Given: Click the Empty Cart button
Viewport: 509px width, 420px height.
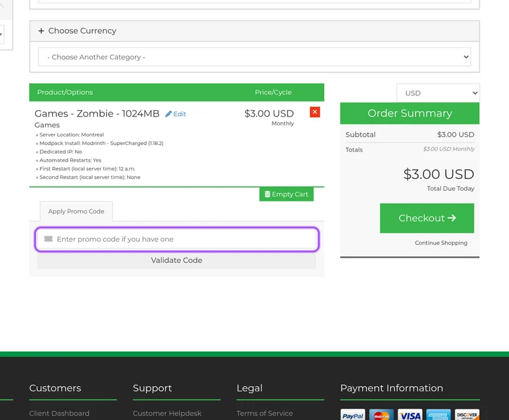Looking at the screenshot, I should pos(286,194).
